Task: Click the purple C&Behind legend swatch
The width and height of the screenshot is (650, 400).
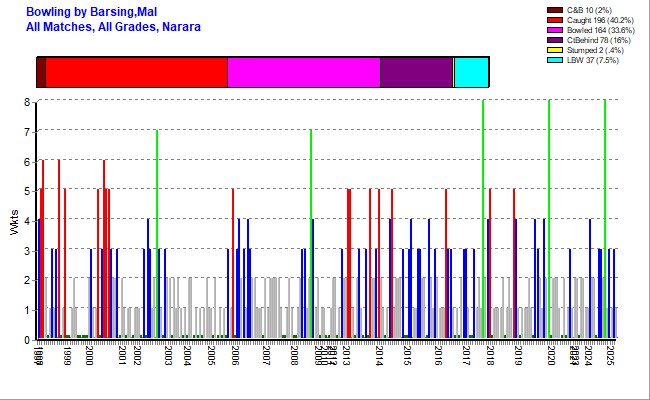Action: [554, 40]
